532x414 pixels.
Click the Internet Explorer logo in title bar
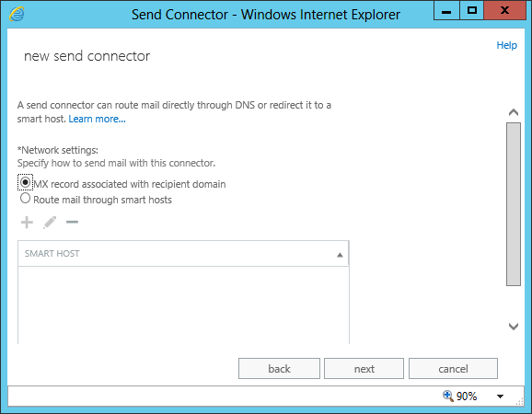17,14
